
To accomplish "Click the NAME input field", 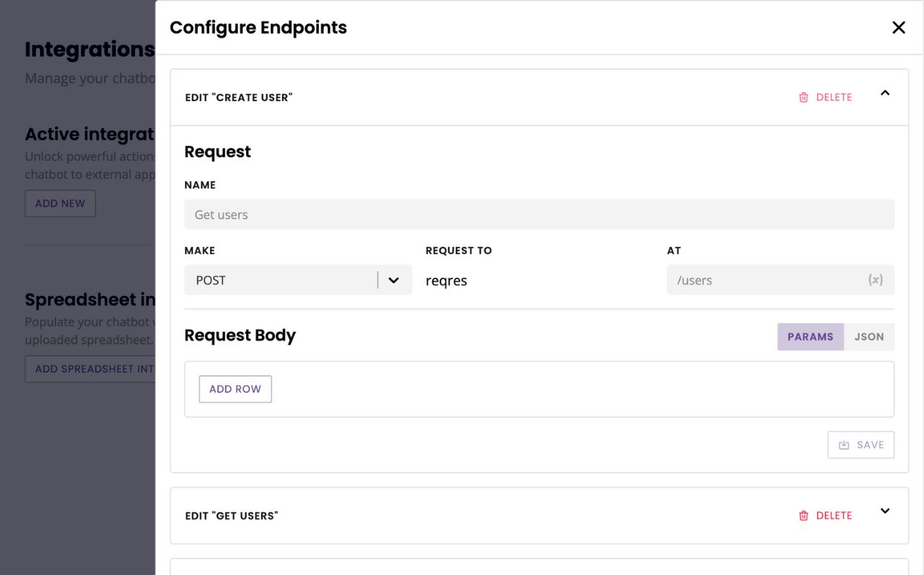I will click(539, 214).
